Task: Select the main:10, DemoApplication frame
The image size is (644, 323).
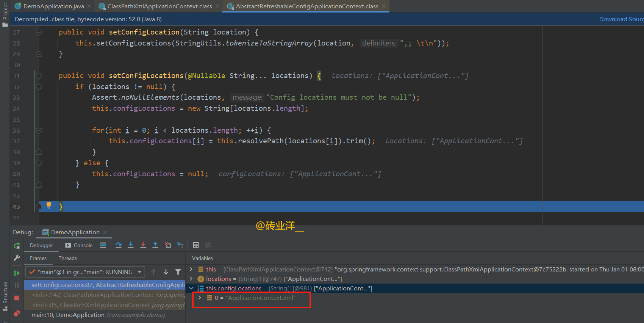Action: tap(105, 315)
